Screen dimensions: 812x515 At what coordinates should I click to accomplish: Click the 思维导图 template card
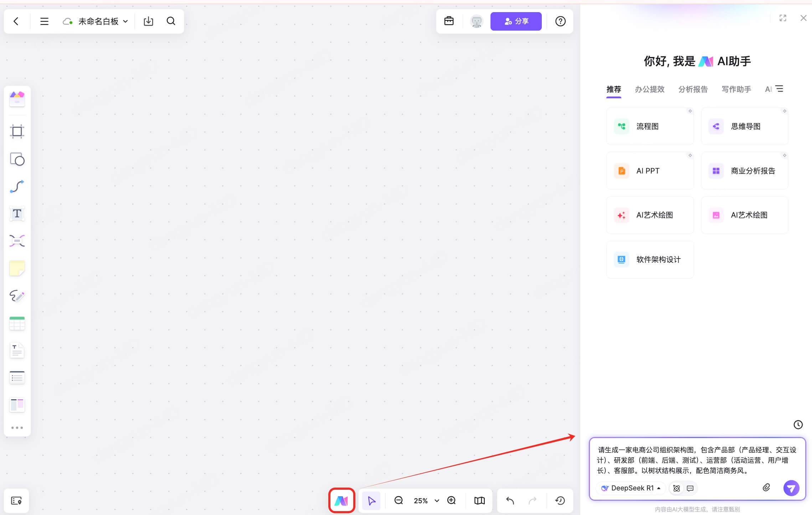point(744,126)
